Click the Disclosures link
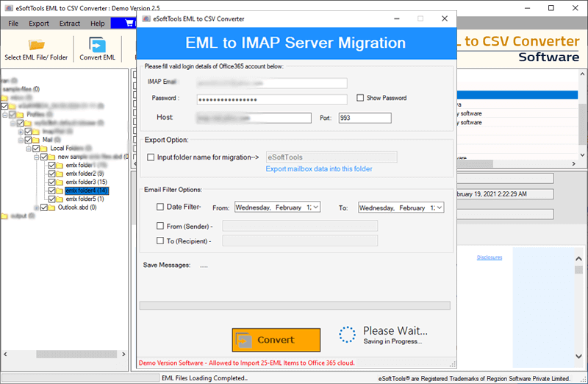This screenshot has height=384, width=588. pos(490,257)
